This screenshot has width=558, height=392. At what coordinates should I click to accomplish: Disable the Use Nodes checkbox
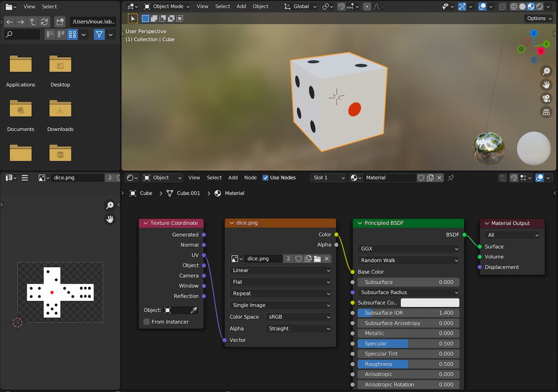click(265, 178)
